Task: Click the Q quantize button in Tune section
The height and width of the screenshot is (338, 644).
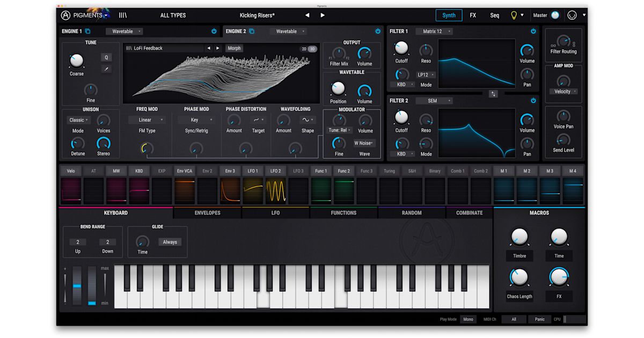Action: 106,57
